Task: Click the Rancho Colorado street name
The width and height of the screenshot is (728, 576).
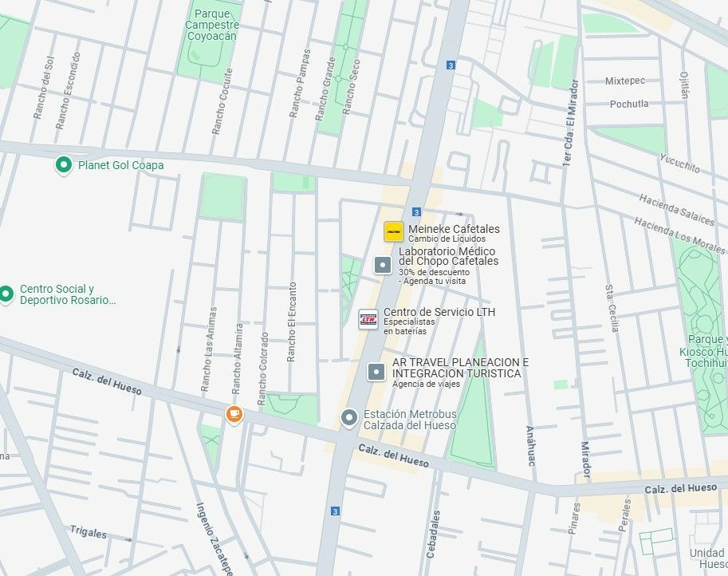Action: tap(263, 369)
